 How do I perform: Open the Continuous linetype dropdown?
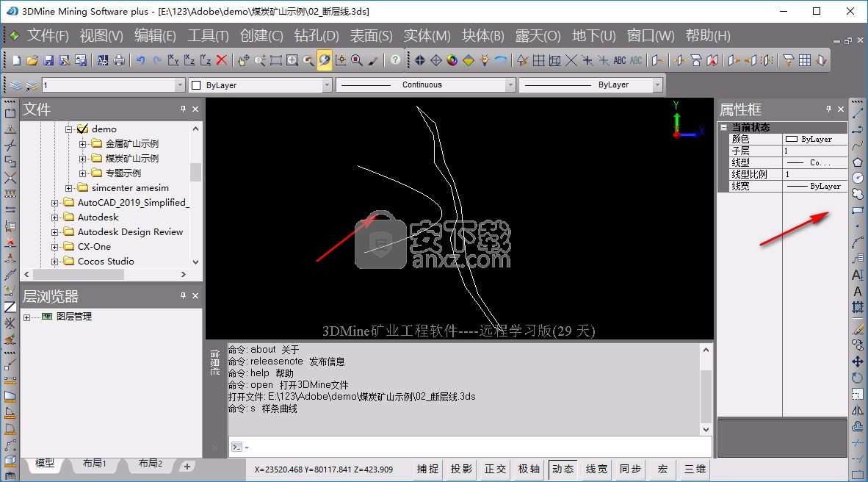coord(510,84)
